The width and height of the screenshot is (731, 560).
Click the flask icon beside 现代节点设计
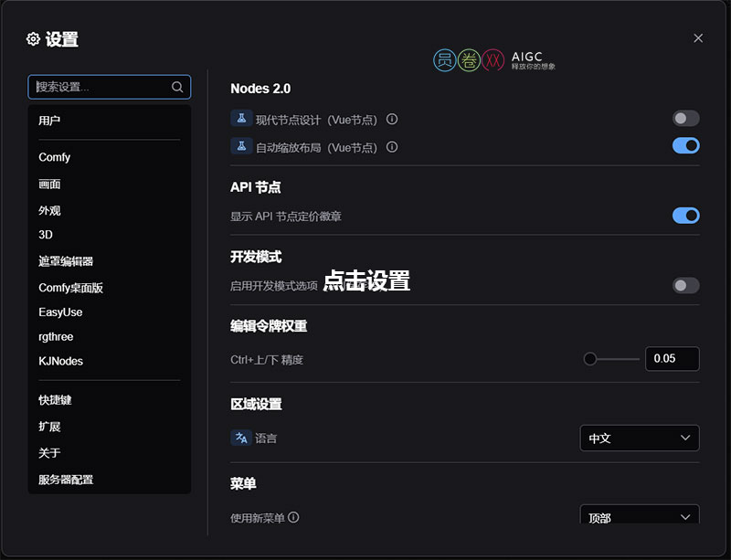241,119
